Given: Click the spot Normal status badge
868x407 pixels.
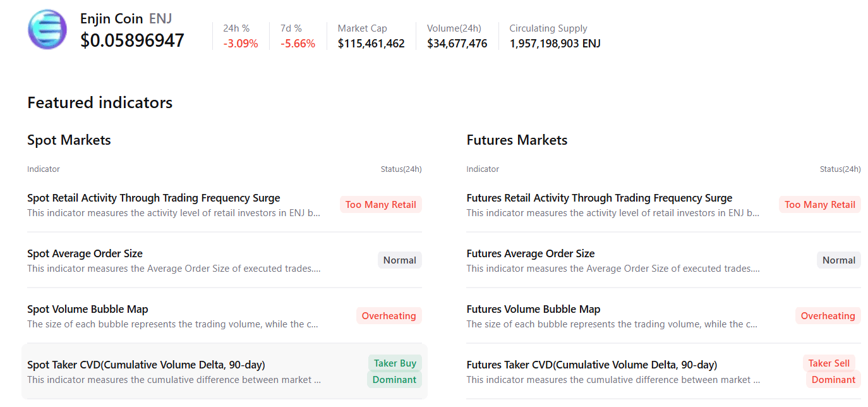Looking at the screenshot, I should click(399, 260).
